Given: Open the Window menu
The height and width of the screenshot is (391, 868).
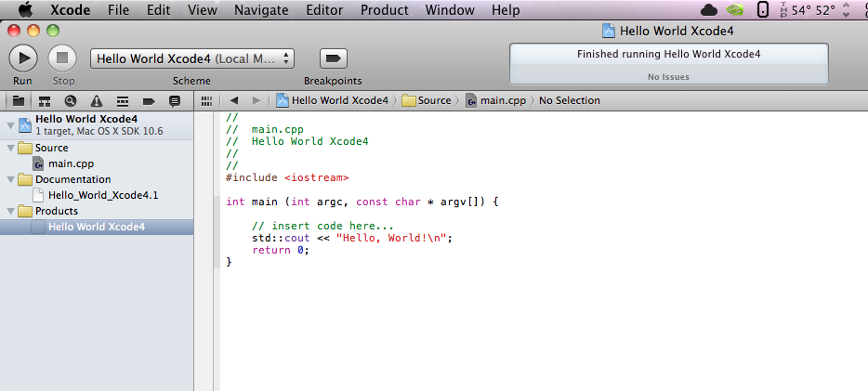Looking at the screenshot, I should pos(450,10).
